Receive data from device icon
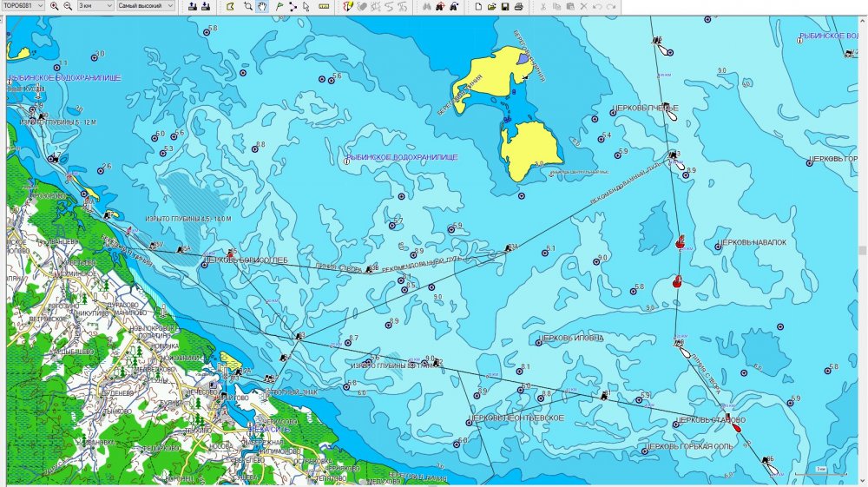Image resolution: width=868 pixels, height=487 pixels. point(205,6)
